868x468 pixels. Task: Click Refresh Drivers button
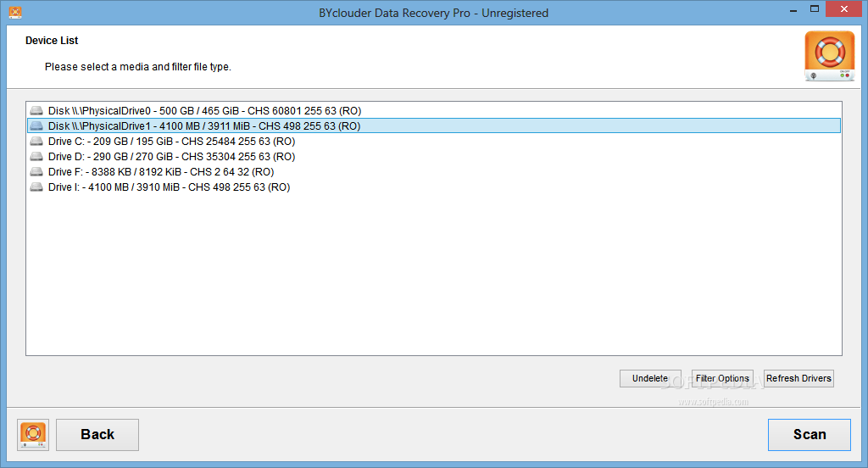[x=798, y=378]
